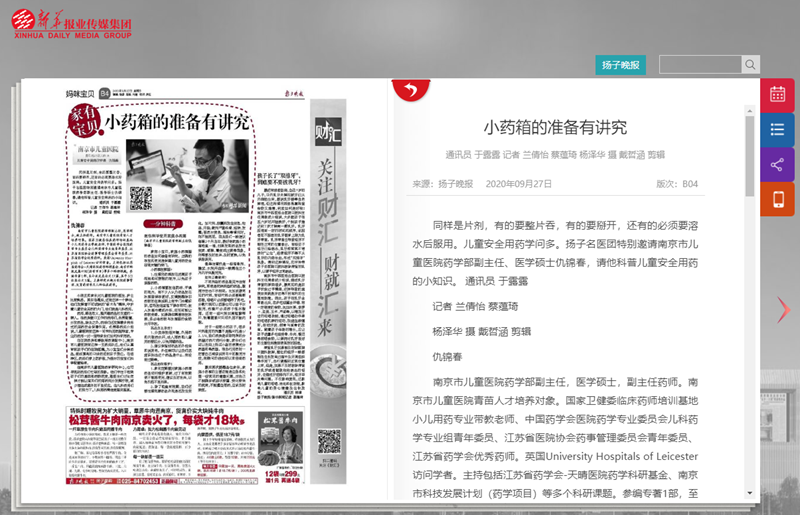The height and width of the screenshot is (515, 800).
Task: Click the article title 小药箱的准备有讲究
Action: (x=555, y=127)
